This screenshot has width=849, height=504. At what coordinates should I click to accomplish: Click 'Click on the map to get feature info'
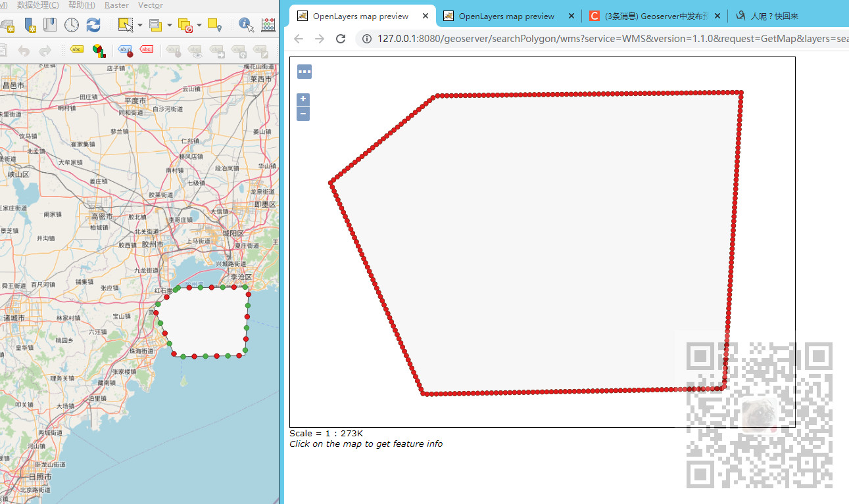(366, 444)
